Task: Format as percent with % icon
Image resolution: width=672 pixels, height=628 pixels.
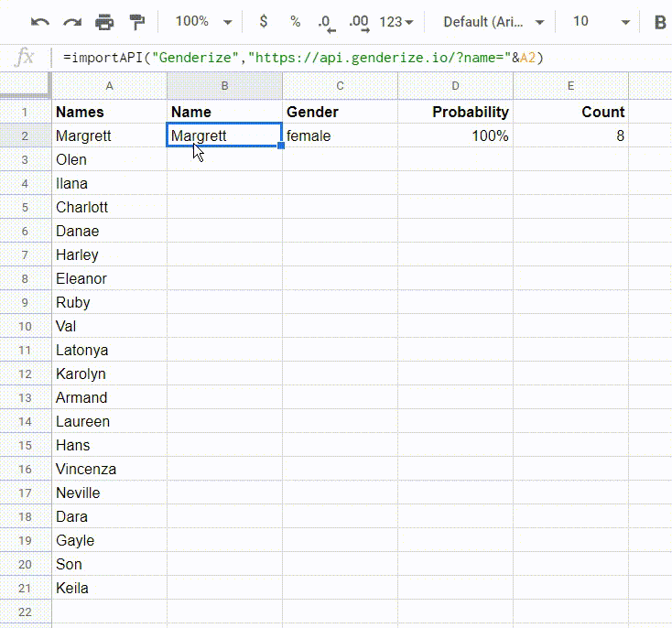Action: pos(296,21)
